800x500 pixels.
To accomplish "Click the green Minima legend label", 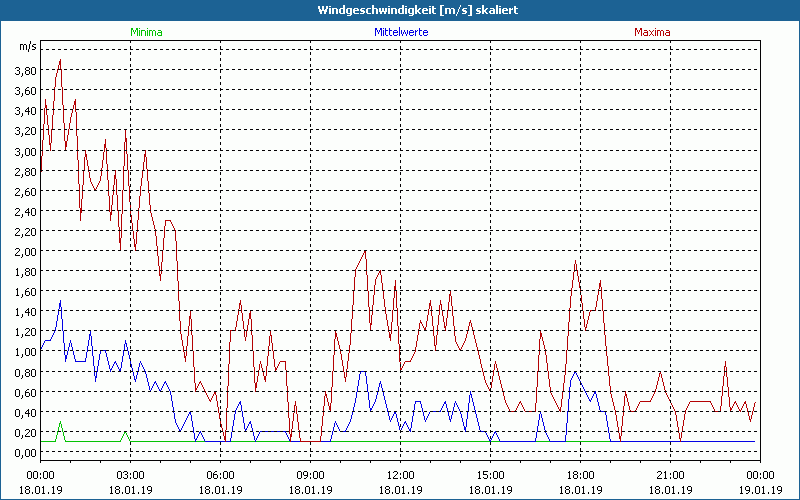I will 146,32.
